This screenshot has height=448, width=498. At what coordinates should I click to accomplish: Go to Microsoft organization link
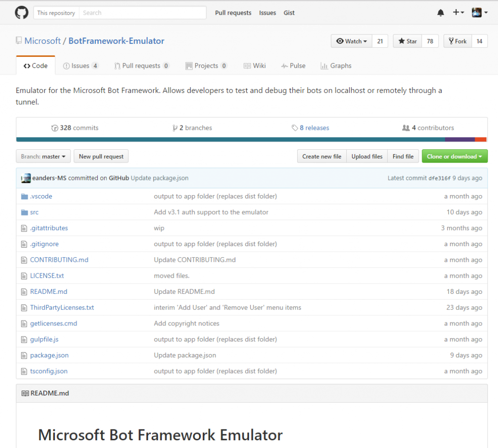pos(43,41)
